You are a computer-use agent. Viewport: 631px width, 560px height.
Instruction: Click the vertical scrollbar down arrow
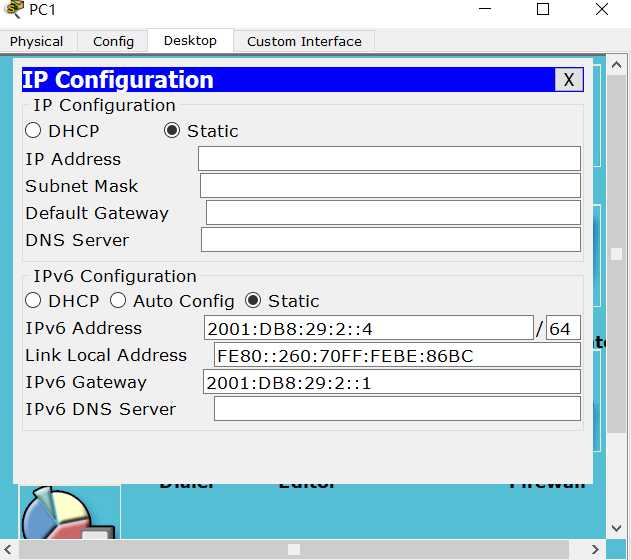click(616, 528)
